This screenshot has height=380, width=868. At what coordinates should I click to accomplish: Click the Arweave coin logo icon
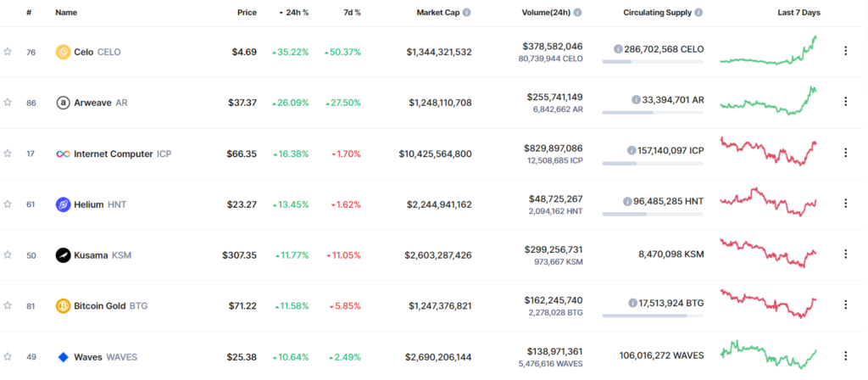[x=63, y=103]
